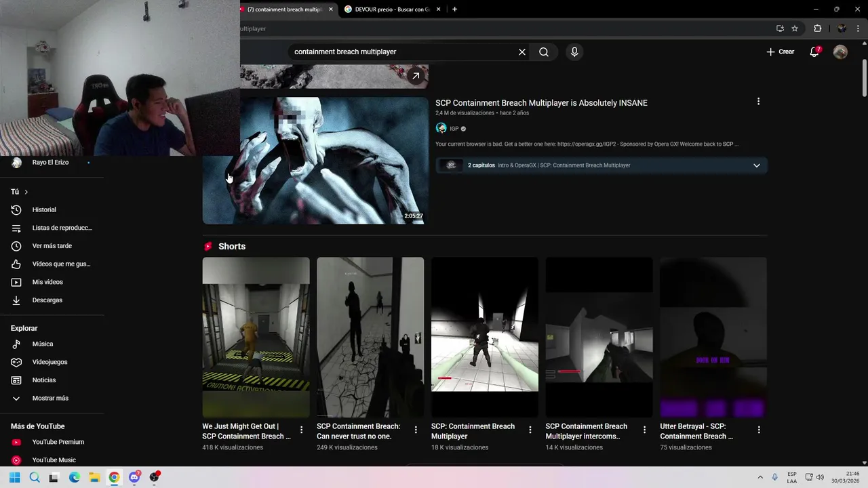Viewport: 868px width, 488px height.
Task: Open Chrome profile avatar in toolbar
Action: point(842,28)
